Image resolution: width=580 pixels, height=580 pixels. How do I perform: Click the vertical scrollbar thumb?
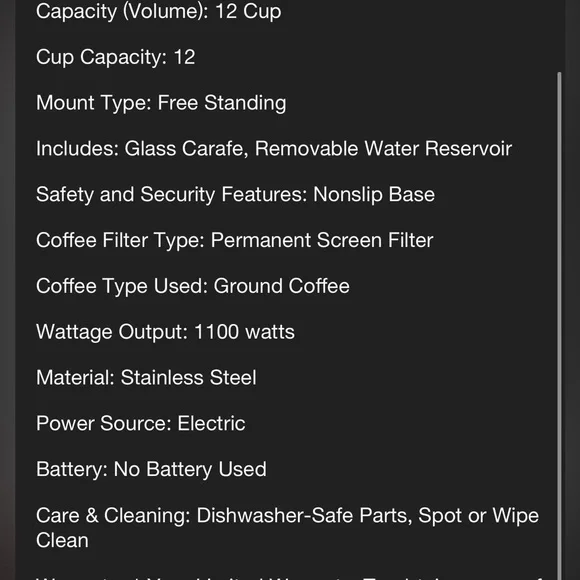tap(559, 326)
